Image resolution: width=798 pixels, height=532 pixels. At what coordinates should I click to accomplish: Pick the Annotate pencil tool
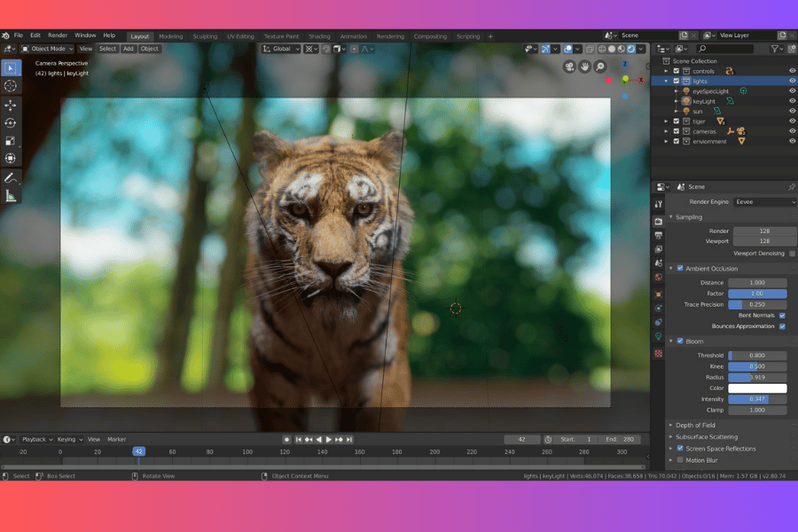tap(11, 178)
